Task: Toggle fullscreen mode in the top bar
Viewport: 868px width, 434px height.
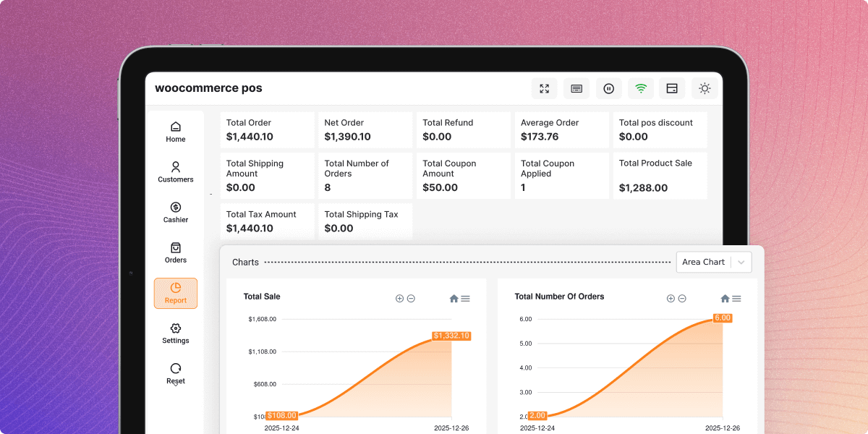Action: click(544, 88)
